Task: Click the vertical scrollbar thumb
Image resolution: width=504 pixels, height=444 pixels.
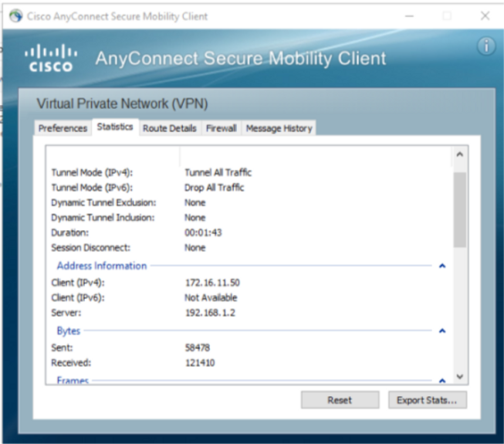Action: click(x=460, y=209)
